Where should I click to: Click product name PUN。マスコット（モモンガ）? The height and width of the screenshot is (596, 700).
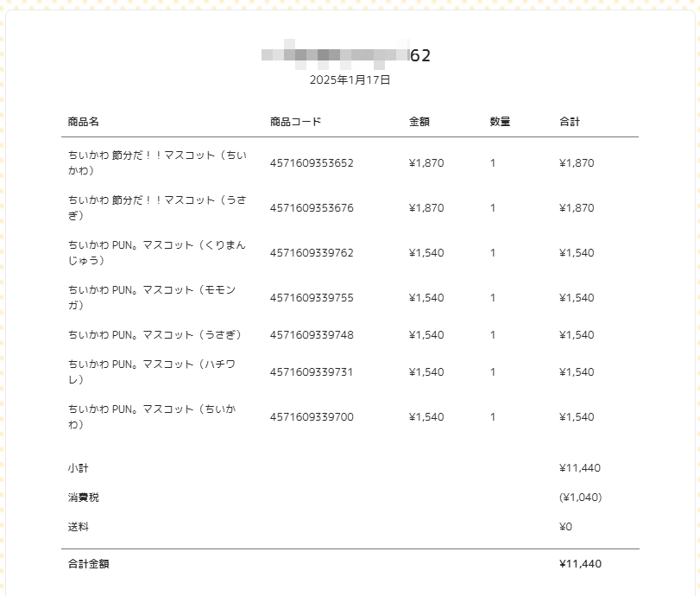(x=152, y=297)
